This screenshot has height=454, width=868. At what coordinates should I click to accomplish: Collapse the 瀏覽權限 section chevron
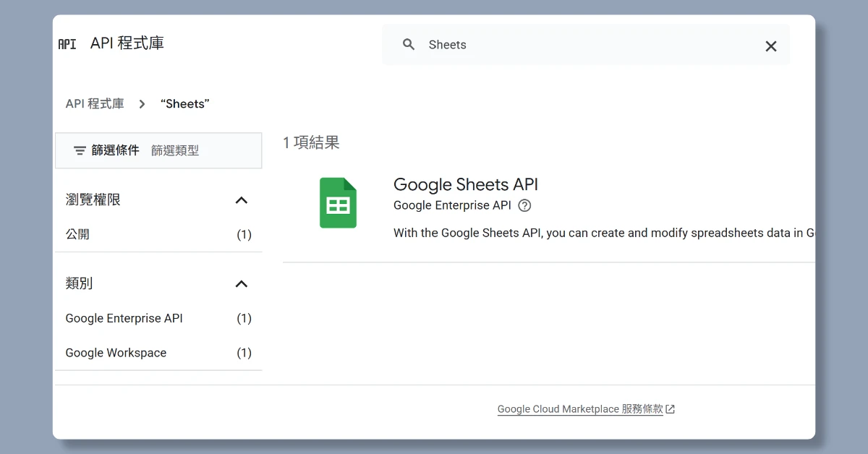pos(242,200)
